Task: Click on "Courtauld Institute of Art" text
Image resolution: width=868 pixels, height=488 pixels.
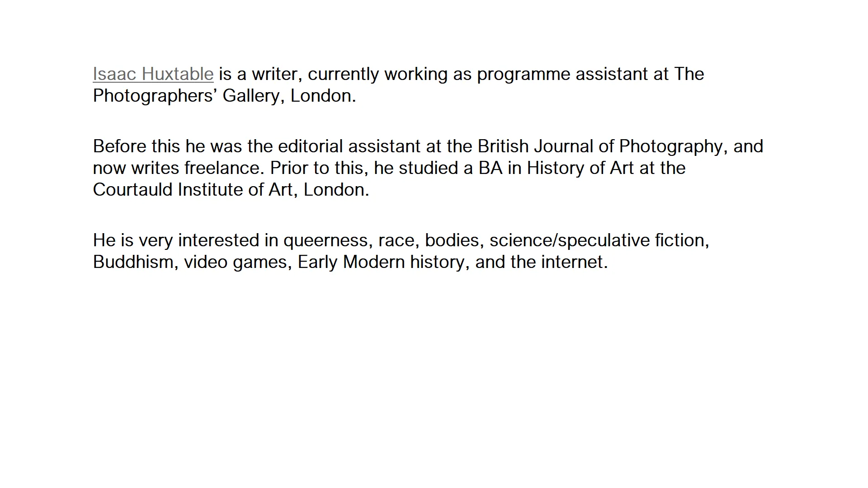Action: coord(193,190)
